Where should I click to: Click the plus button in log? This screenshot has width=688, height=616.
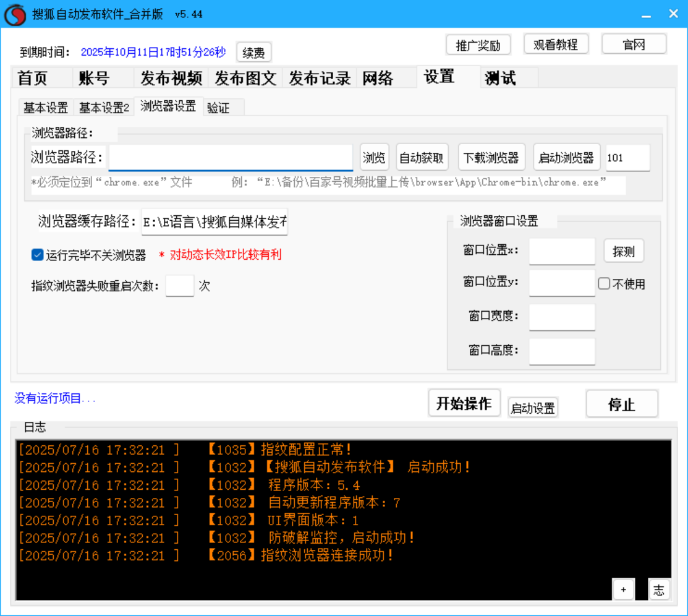[x=623, y=589]
